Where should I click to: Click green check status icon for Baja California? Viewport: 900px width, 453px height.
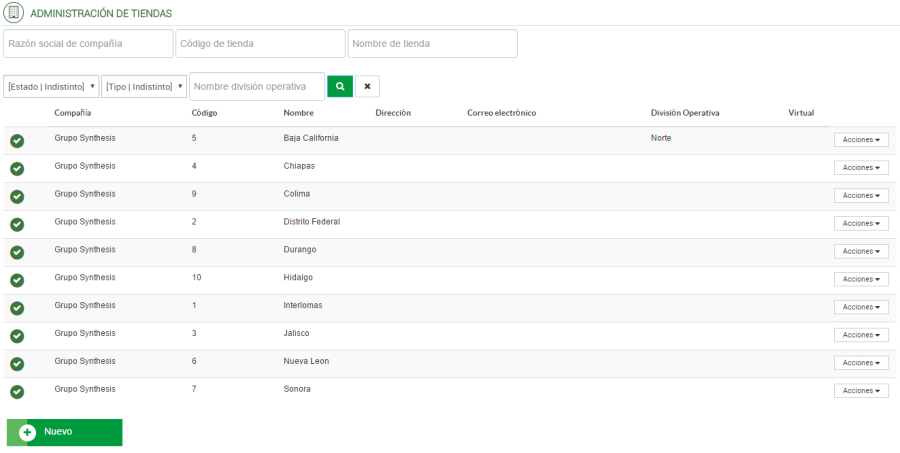point(17,141)
